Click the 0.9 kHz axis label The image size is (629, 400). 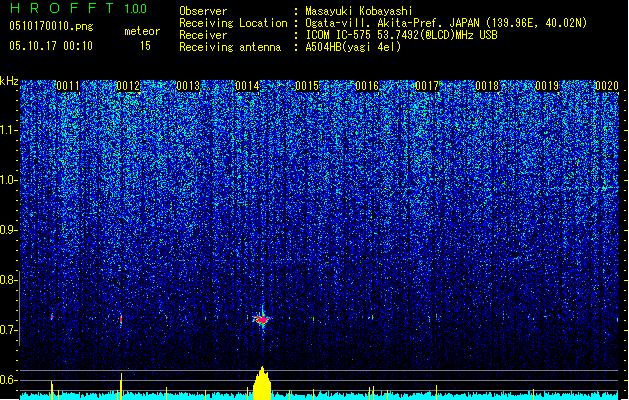8,230
